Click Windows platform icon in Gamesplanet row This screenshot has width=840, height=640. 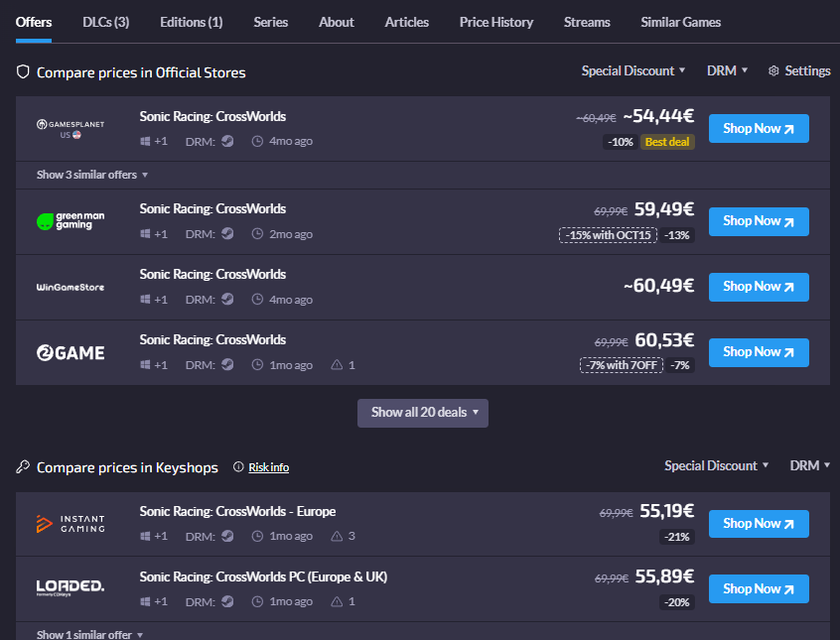pyautogui.click(x=145, y=141)
